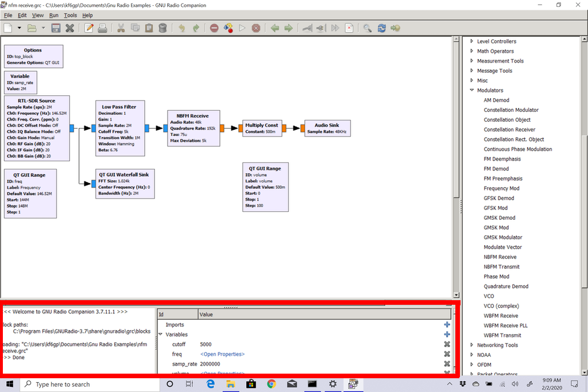588x392 pixels.
Task: Expand the Networking Tools category
Action: pos(472,345)
